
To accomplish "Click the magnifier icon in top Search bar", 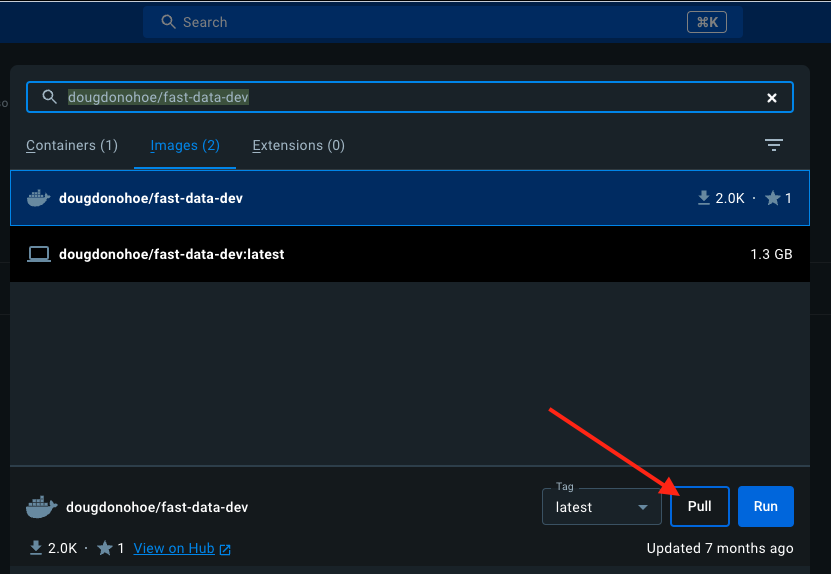I will tap(169, 22).
